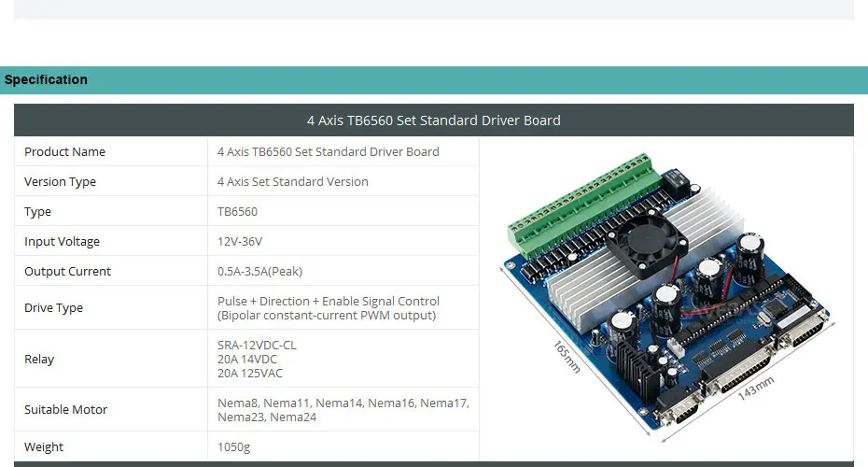Click the 'Drive Type' label
Viewport: 868px width, 467px height.
pyautogui.click(x=54, y=307)
